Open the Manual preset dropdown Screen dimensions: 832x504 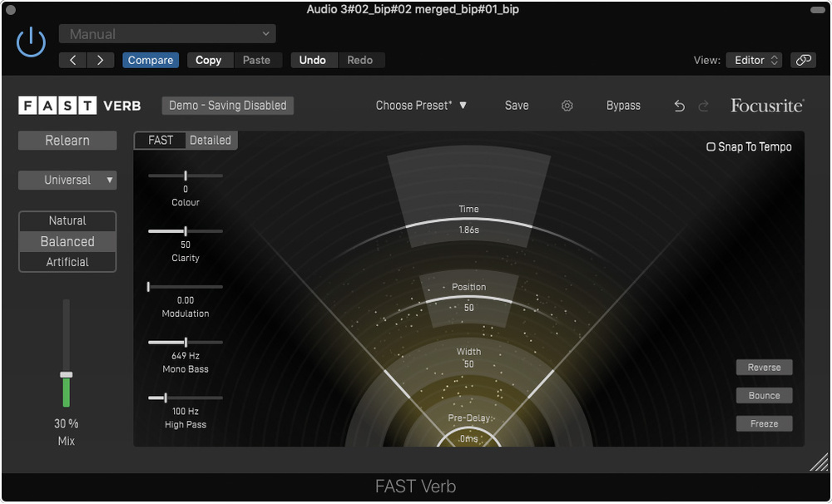tap(167, 34)
